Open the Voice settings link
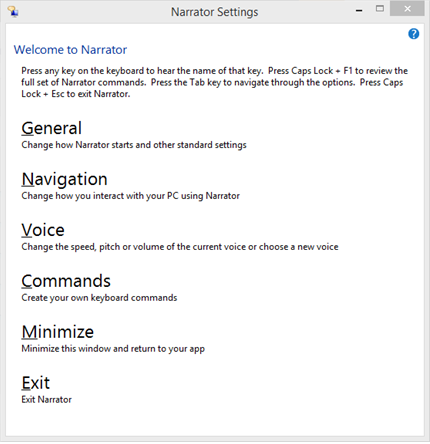This screenshot has height=444, width=430. pos(43,230)
